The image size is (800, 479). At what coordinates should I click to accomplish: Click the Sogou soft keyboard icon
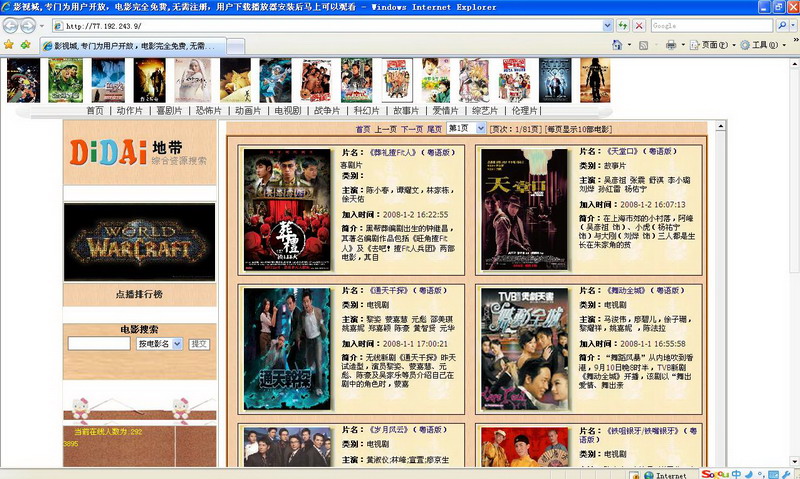click(x=773, y=474)
